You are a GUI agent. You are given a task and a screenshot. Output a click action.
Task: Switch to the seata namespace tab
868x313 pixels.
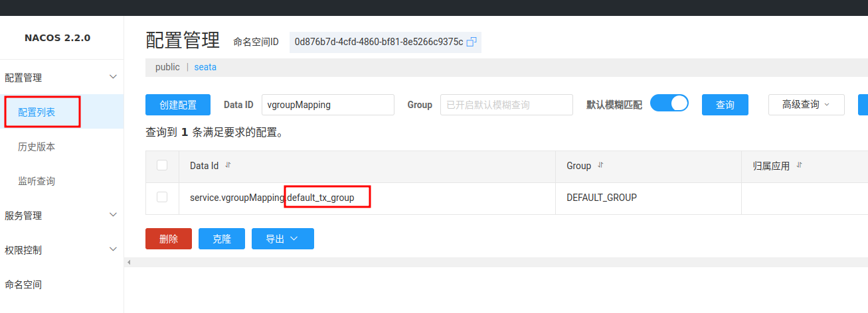click(x=205, y=67)
